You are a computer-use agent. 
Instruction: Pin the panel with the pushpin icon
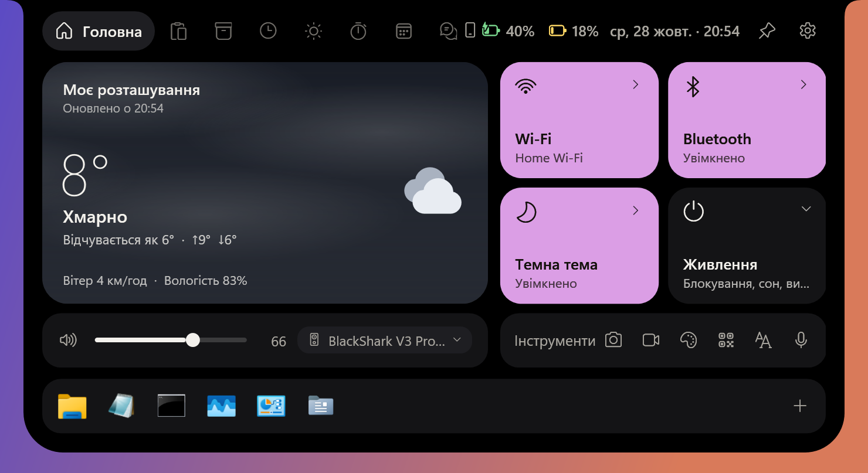click(767, 31)
